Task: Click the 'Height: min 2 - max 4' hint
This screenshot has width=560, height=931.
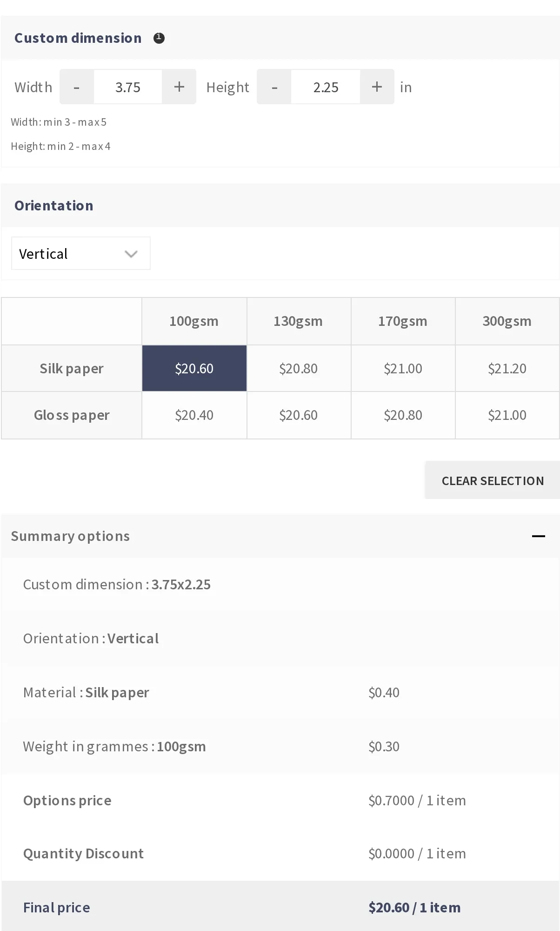Action: point(60,146)
